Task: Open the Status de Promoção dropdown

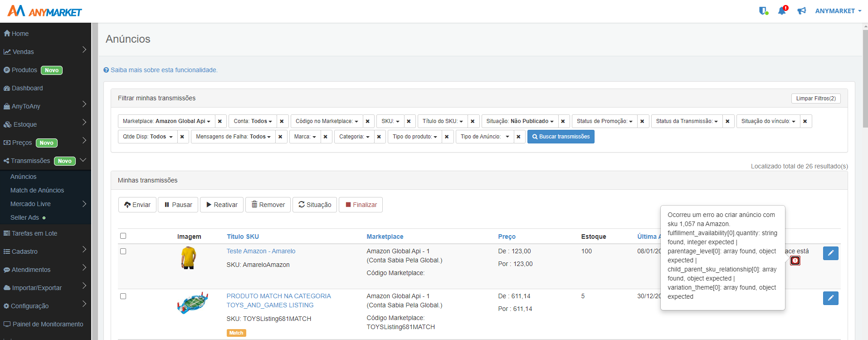Action: point(605,121)
